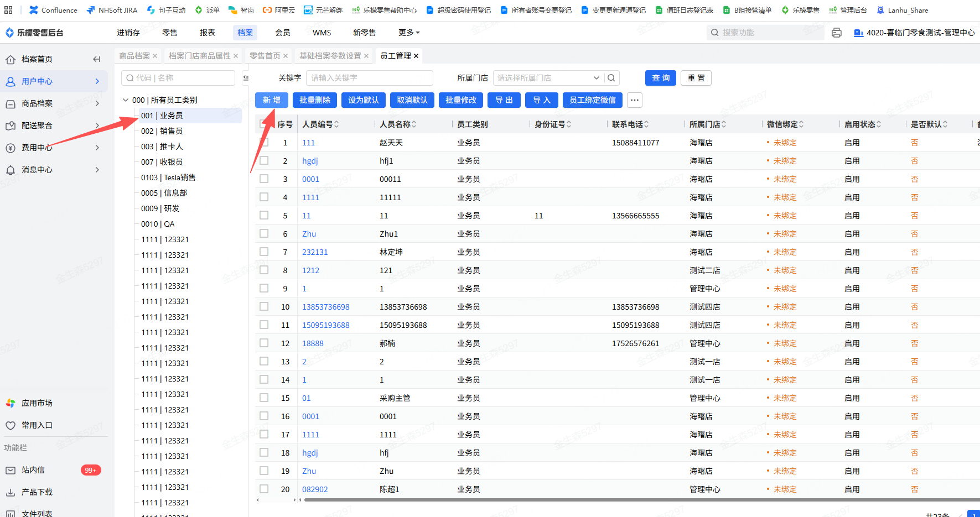Click the table horizontal scrollbar
This screenshot has height=517, width=980.
coord(641,500)
